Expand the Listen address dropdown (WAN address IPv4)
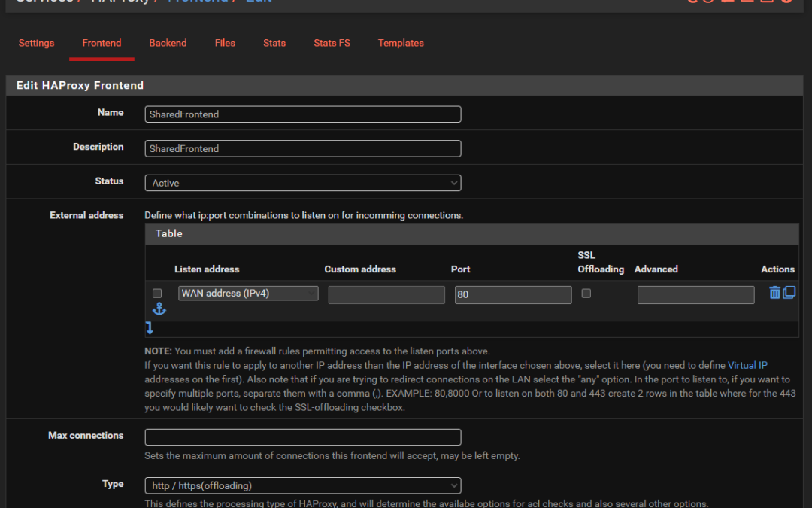The image size is (812, 508). pyautogui.click(x=248, y=294)
